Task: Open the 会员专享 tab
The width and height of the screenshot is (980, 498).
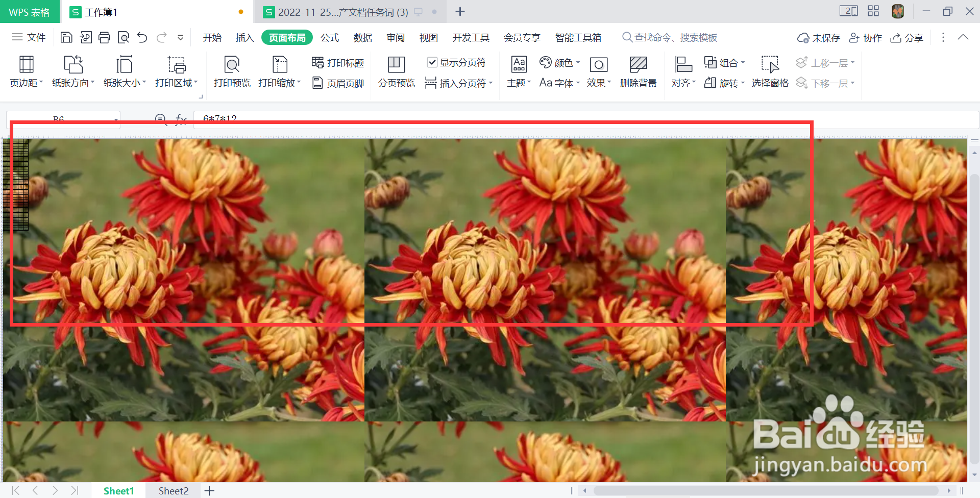Action: point(522,38)
